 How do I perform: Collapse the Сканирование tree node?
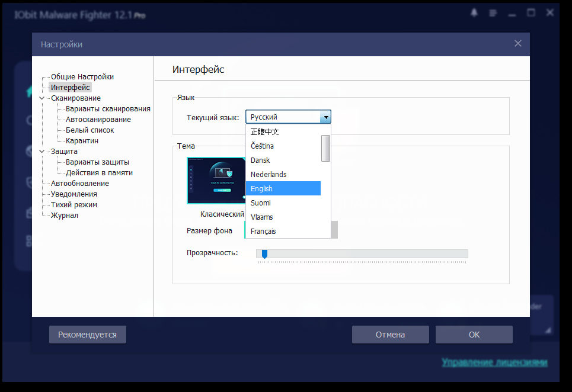click(42, 98)
